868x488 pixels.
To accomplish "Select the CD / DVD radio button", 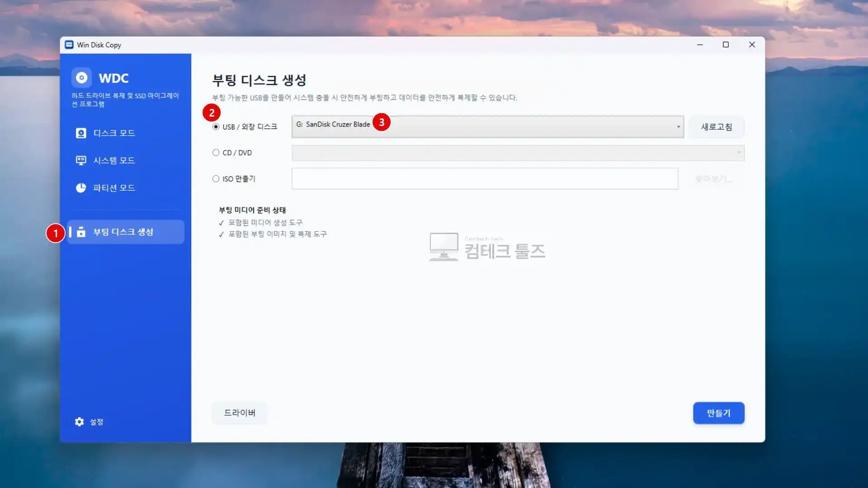I will (216, 153).
